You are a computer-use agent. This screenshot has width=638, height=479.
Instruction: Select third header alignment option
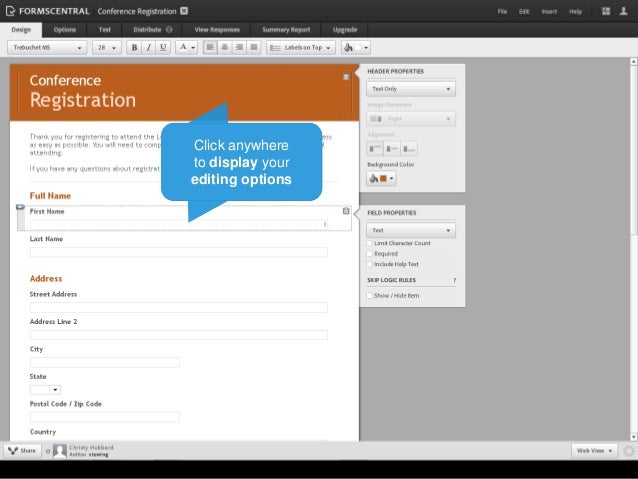pyautogui.click(x=409, y=149)
